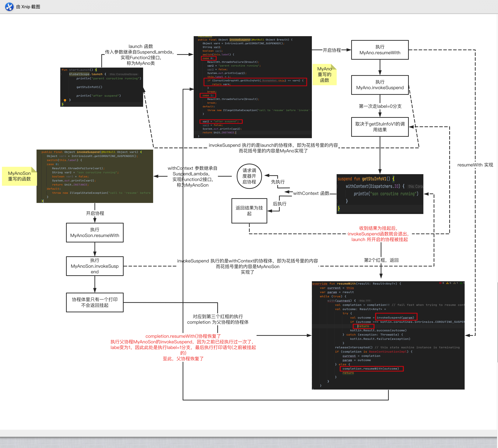Select the "取决于getStuInfoV1的调用结果" box
498x448 pixels.
click(x=380, y=127)
